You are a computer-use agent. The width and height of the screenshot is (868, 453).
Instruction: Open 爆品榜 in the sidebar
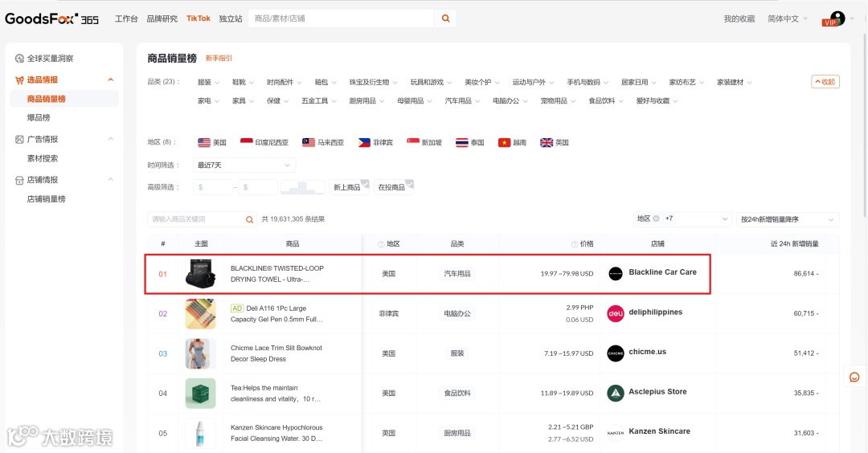coord(39,118)
